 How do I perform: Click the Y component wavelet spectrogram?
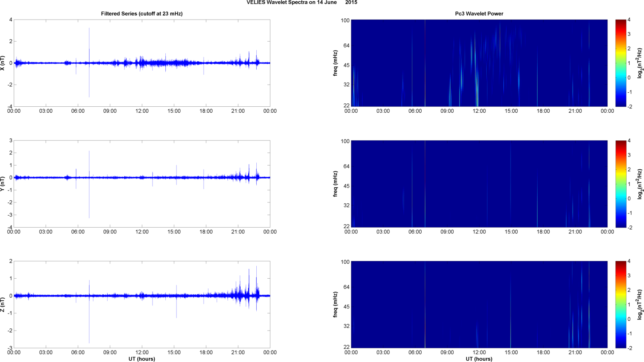[479, 184]
